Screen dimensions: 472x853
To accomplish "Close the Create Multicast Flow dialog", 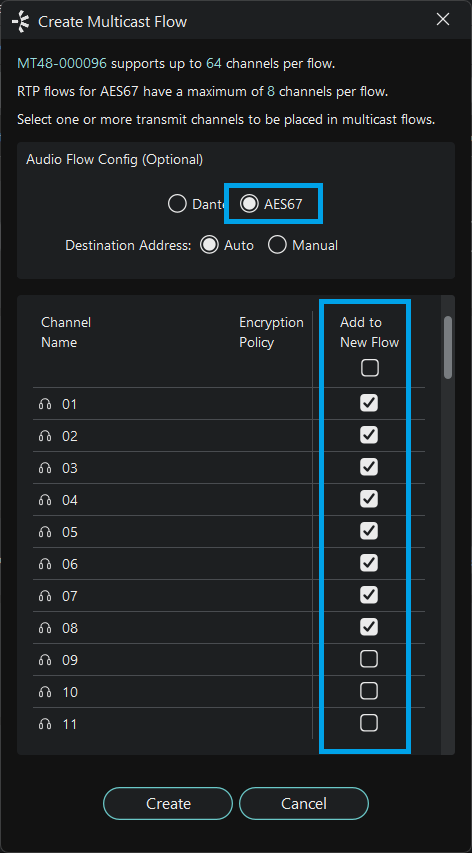I will click(x=443, y=20).
